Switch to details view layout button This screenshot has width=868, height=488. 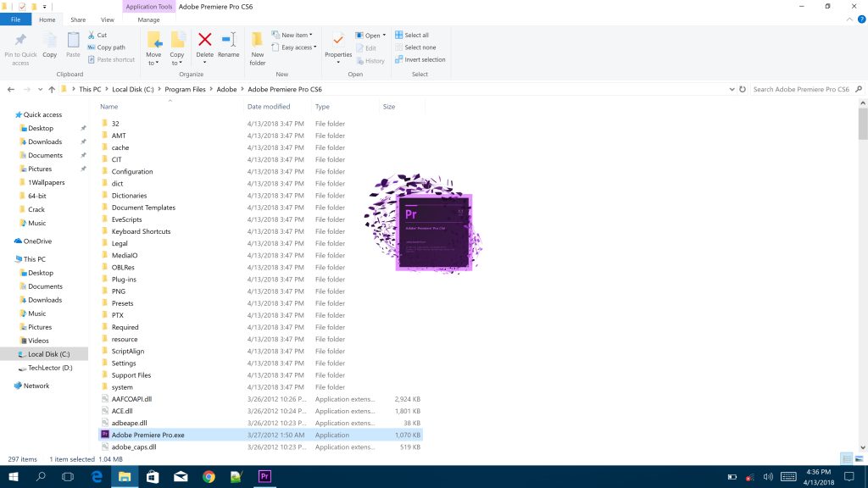(x=847, y=458)
